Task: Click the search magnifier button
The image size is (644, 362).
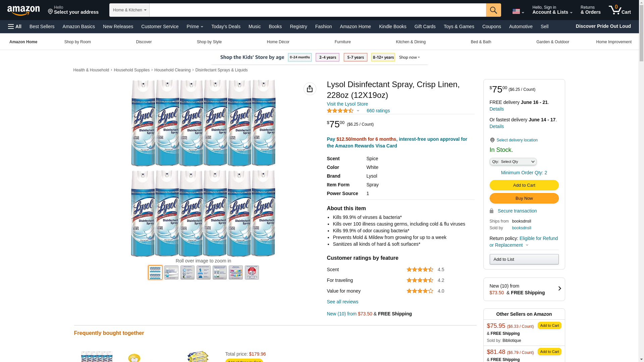Action: (x=493, y=10)
